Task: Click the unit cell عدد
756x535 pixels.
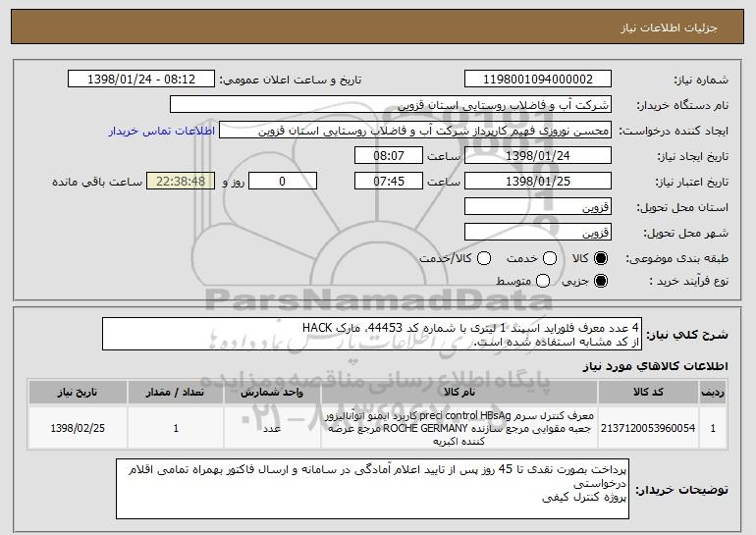Action: click(x=272, y=428)
